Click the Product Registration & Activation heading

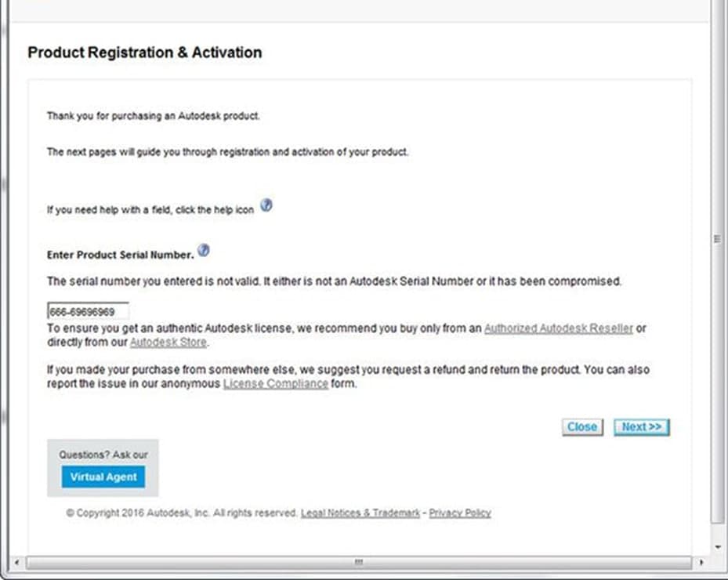pyautogui.click(x=145, y=53)
